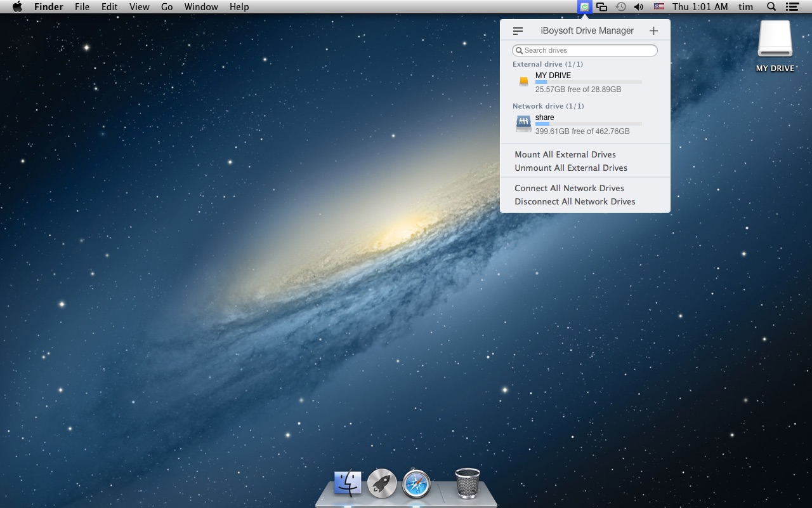Launch Safari from the Dock
This screenshot has height=508, width=812.
[416, 484]
